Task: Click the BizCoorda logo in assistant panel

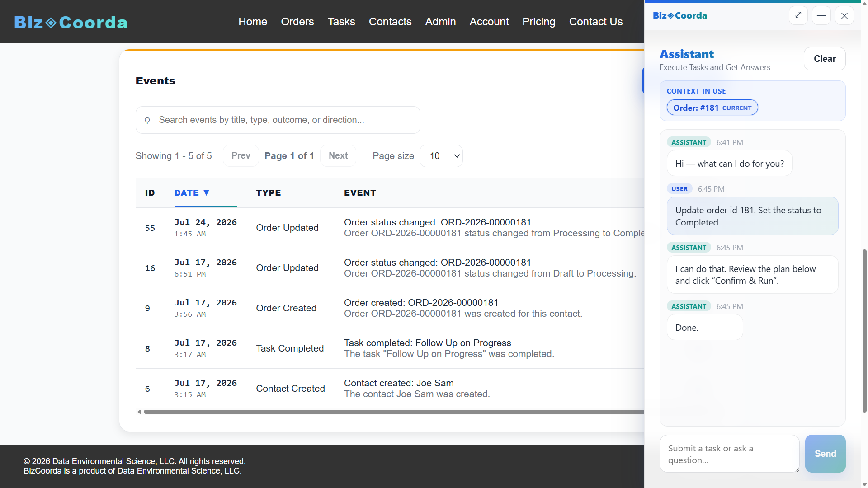Action: 679,15
